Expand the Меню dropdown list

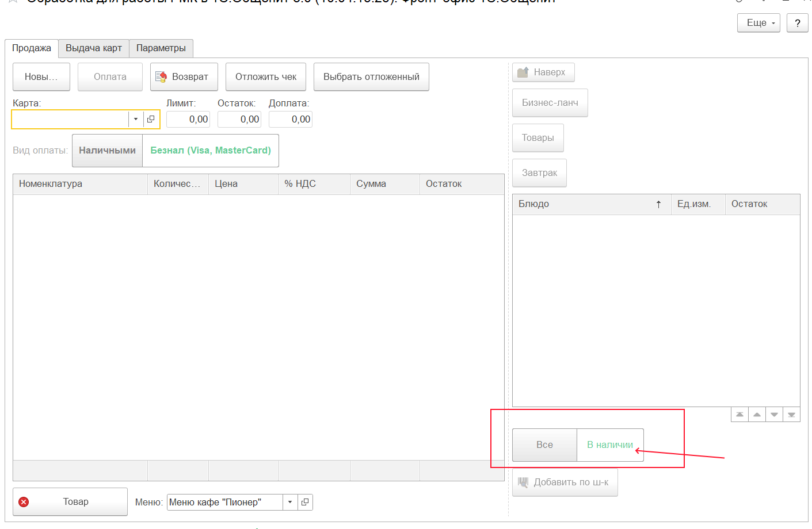coord(290,502)
